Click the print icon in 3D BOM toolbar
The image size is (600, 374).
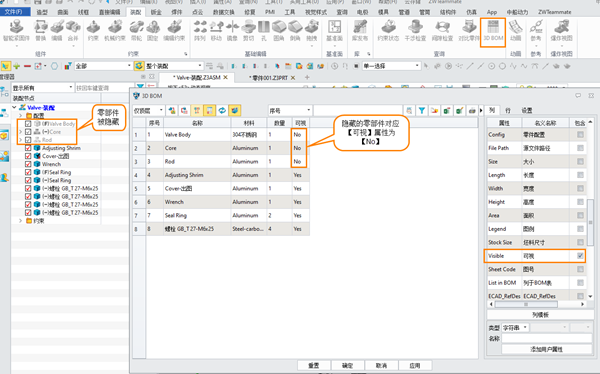(x=472, y=111)
